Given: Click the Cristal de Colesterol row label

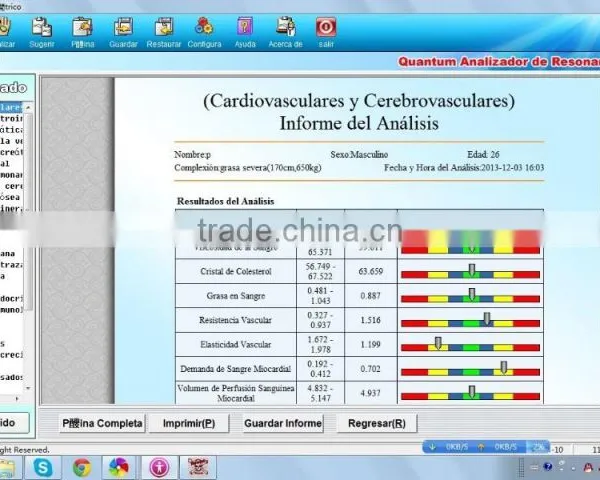Looking at the screenshot, I should (236, 271).
